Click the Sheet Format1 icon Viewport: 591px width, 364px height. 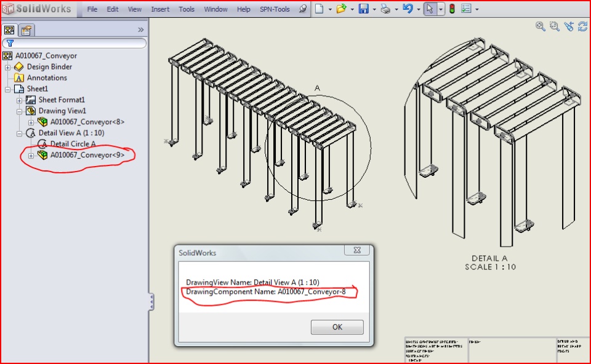tap(31, 100)
